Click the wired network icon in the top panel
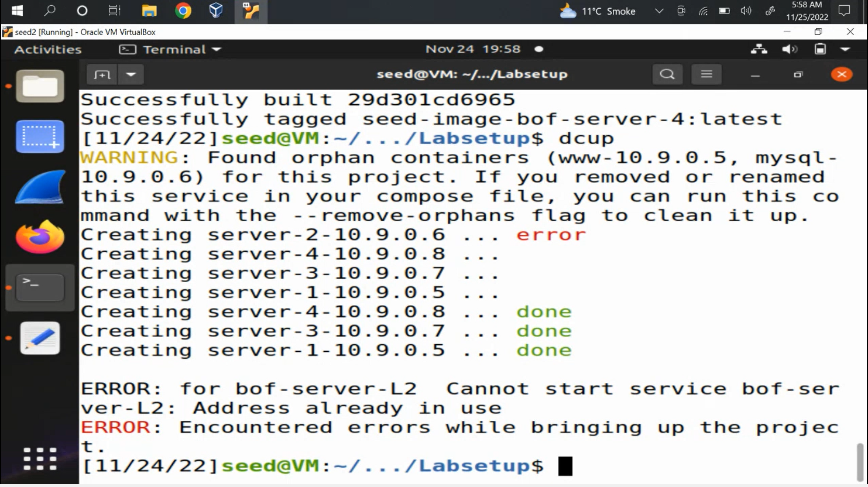 click(x=759, y=49)
